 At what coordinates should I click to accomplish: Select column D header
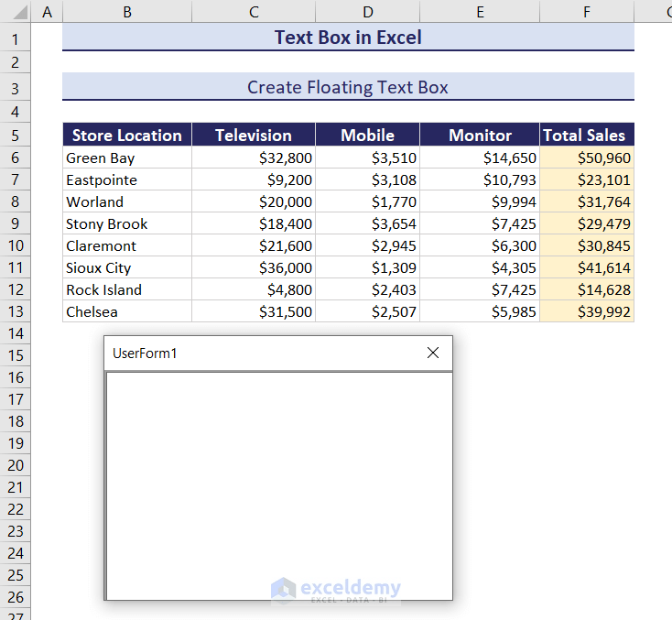tap(367, 12)
